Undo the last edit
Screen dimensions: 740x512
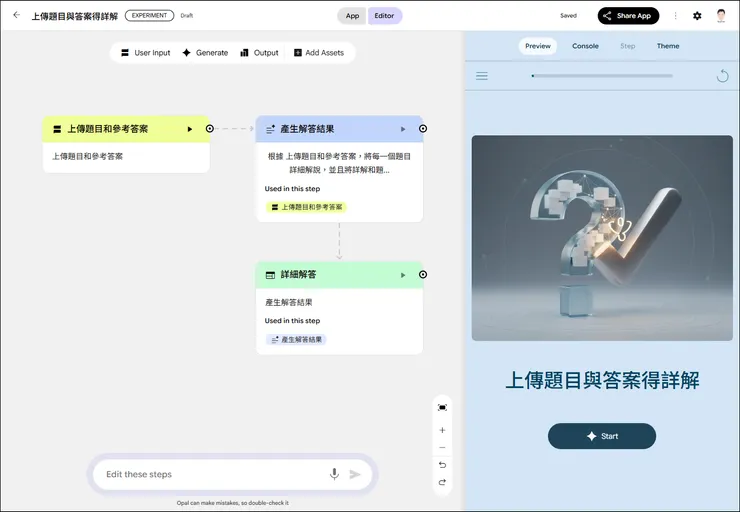point(442,465)
